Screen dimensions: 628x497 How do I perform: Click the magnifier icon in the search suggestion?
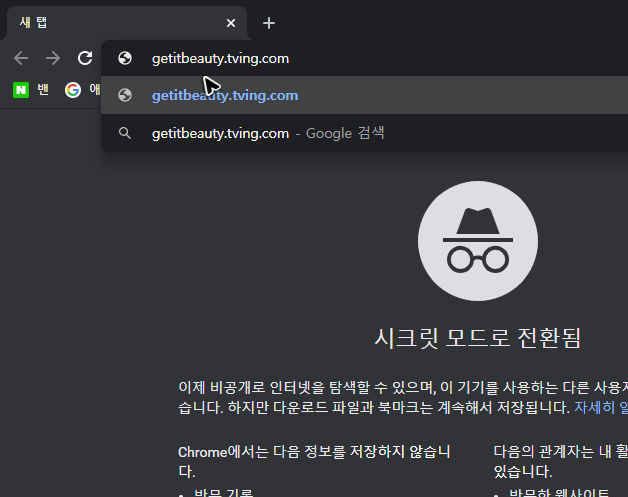(125, 133)
